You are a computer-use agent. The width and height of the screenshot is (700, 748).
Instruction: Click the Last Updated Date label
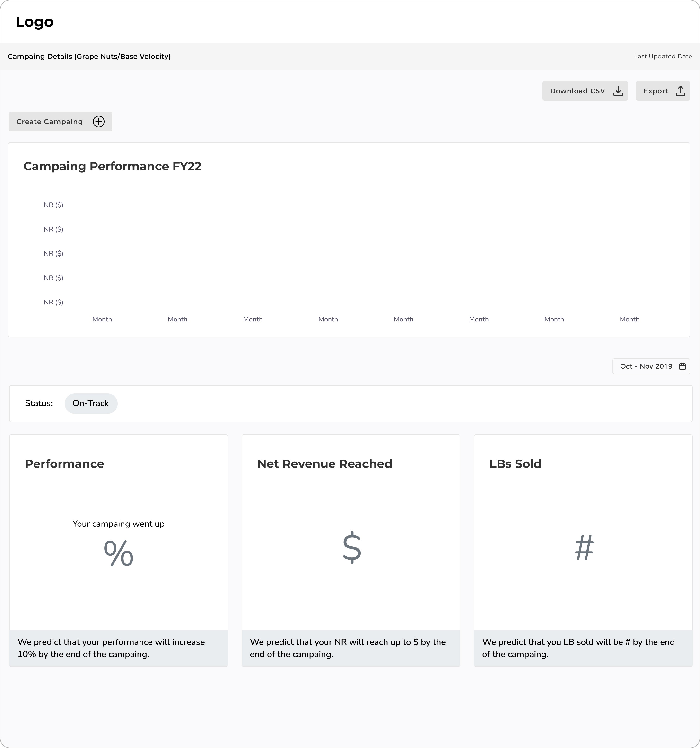663,56
